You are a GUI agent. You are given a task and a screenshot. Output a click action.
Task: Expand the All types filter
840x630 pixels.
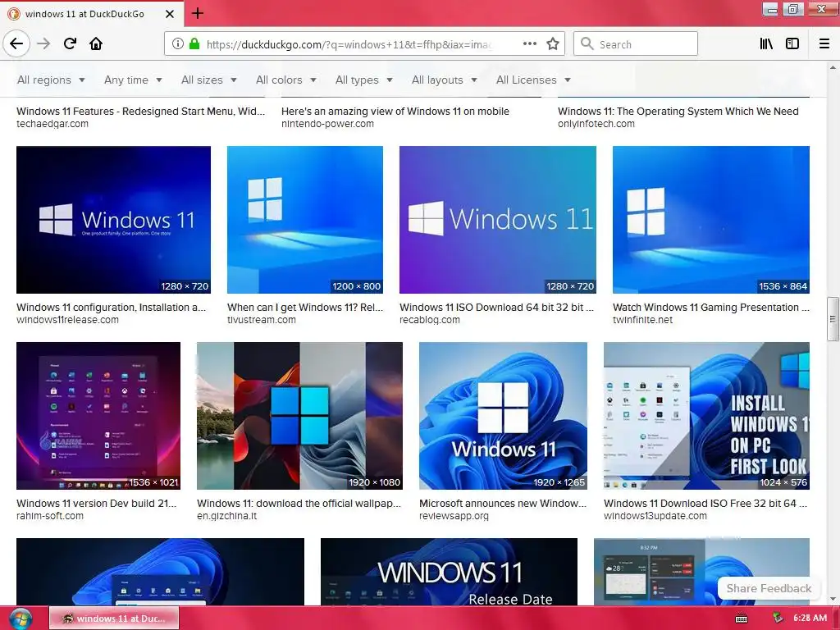363,80
